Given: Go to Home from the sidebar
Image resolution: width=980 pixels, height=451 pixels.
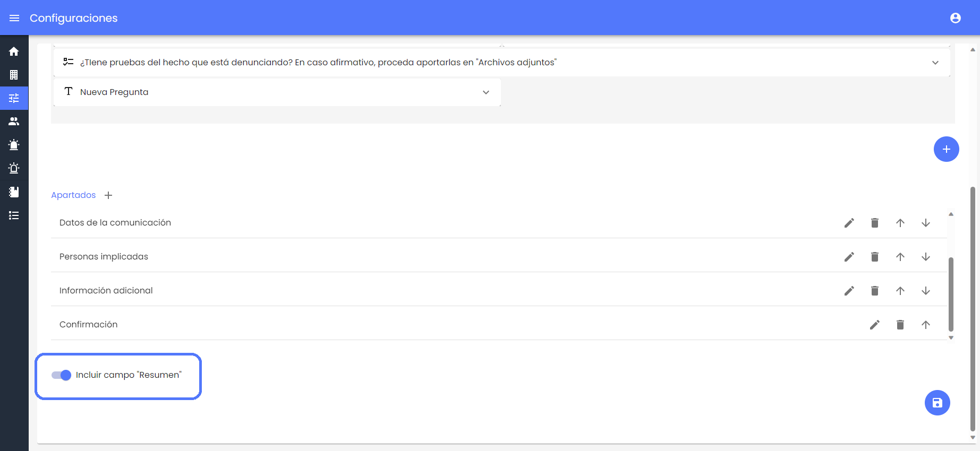Looking at the screenshot, I should point(14,51).
